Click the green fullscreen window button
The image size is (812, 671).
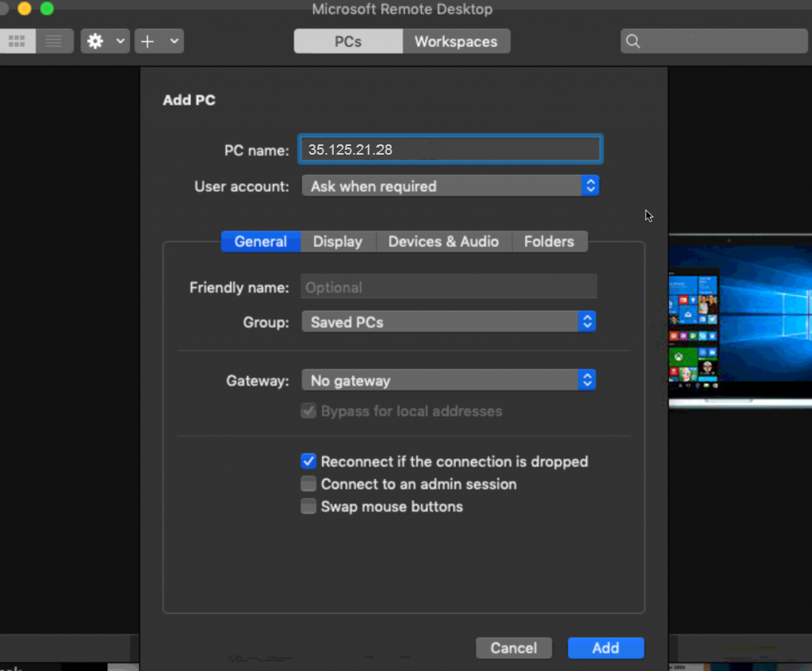(47, 9)
